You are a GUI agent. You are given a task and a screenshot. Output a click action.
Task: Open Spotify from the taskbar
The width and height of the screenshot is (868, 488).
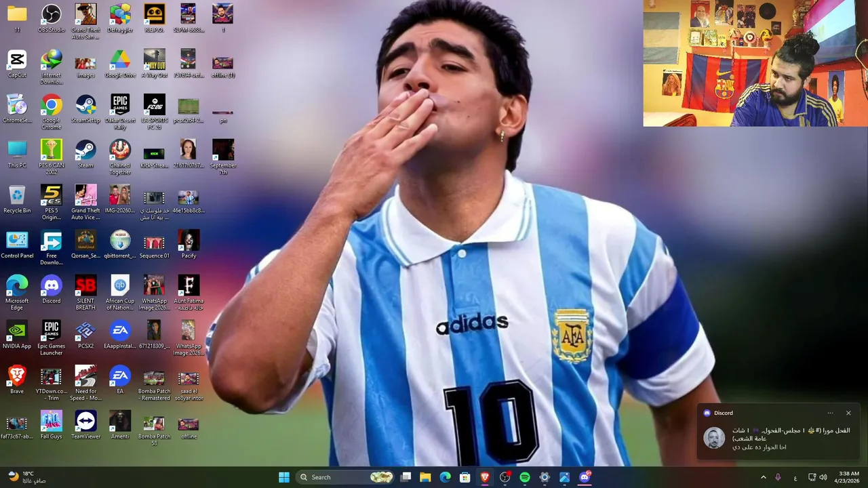pyautogui.click(x=525, y=477)
